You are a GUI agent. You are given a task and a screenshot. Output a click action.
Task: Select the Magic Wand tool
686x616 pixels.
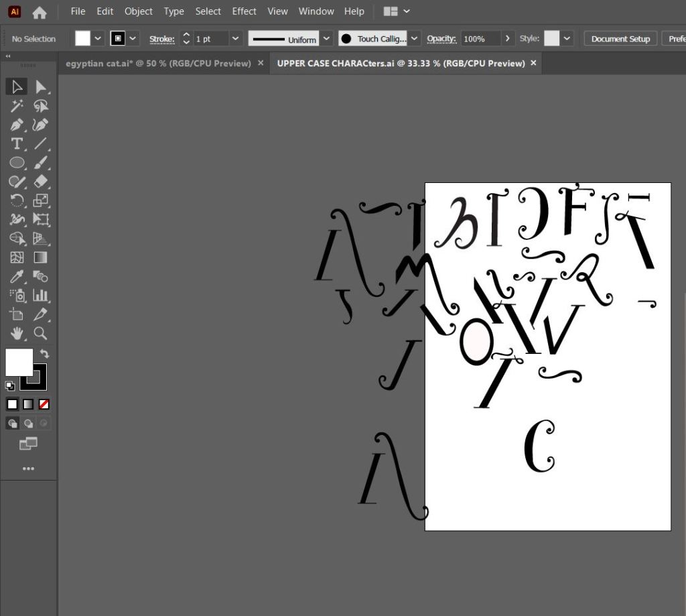(17, 106)
